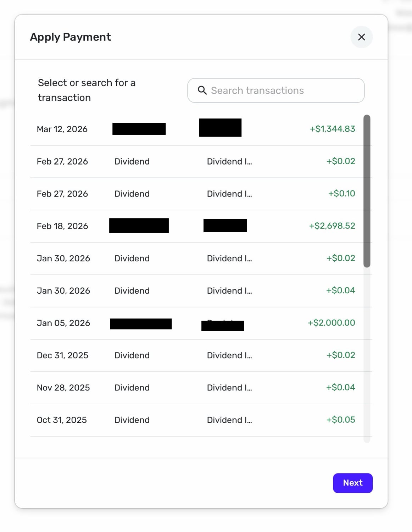Select the Dec 31, 2025 dividend row
This screenshot has width=412, height=532.
62,355
